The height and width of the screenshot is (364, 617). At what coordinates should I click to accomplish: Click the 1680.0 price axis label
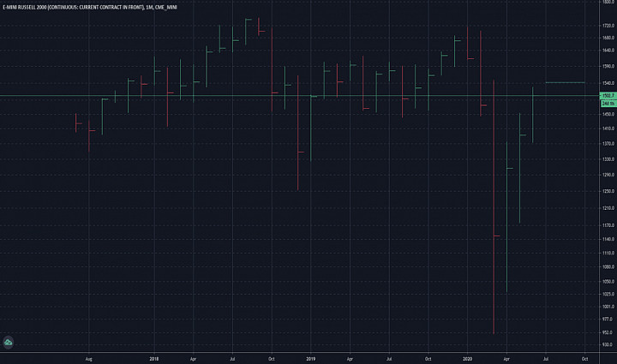point(608,38)
